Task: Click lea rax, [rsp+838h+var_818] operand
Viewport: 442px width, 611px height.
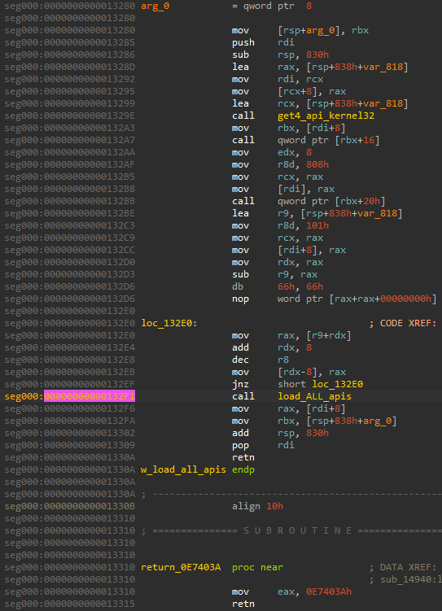Action: tap(343, 67)
